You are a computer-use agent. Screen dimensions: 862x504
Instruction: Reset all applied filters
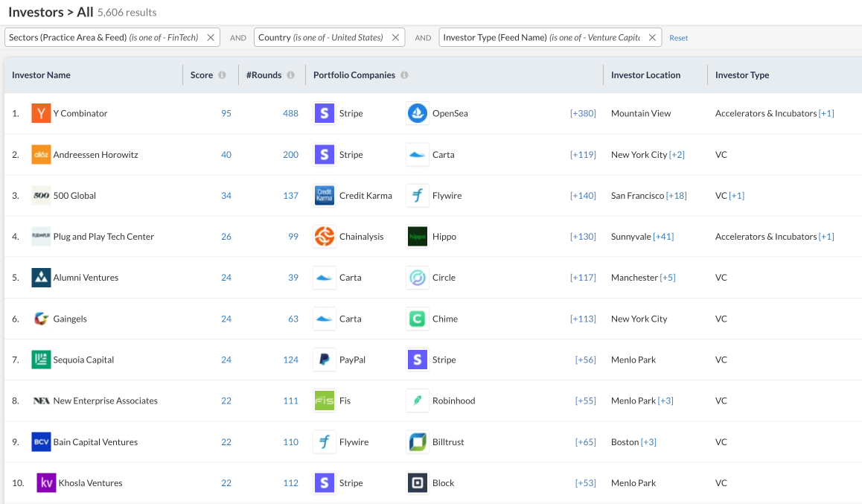tap(678, 38)
